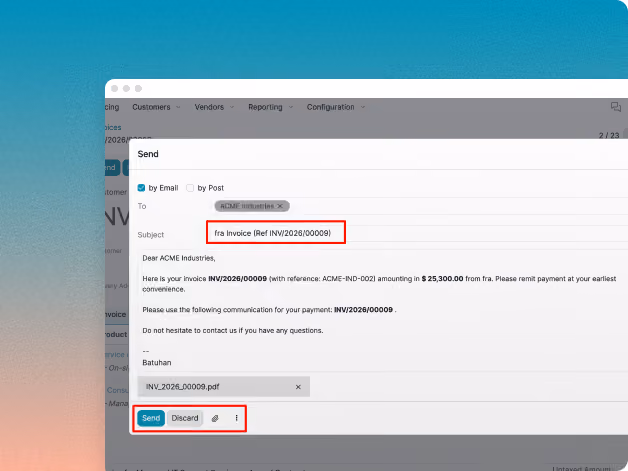Uncheck the by Email checkbox
The image size is (628, 471).
(141, 188)
